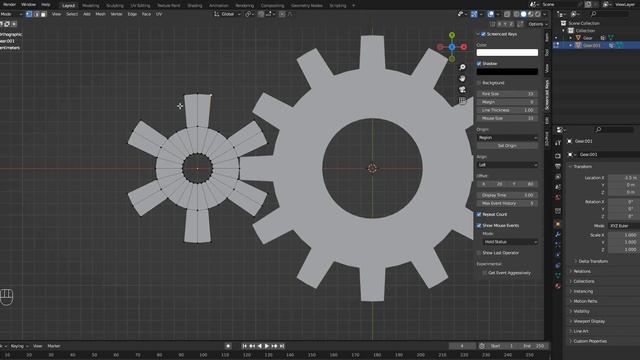Open the Tool properties tab icon

pos(558,143)
